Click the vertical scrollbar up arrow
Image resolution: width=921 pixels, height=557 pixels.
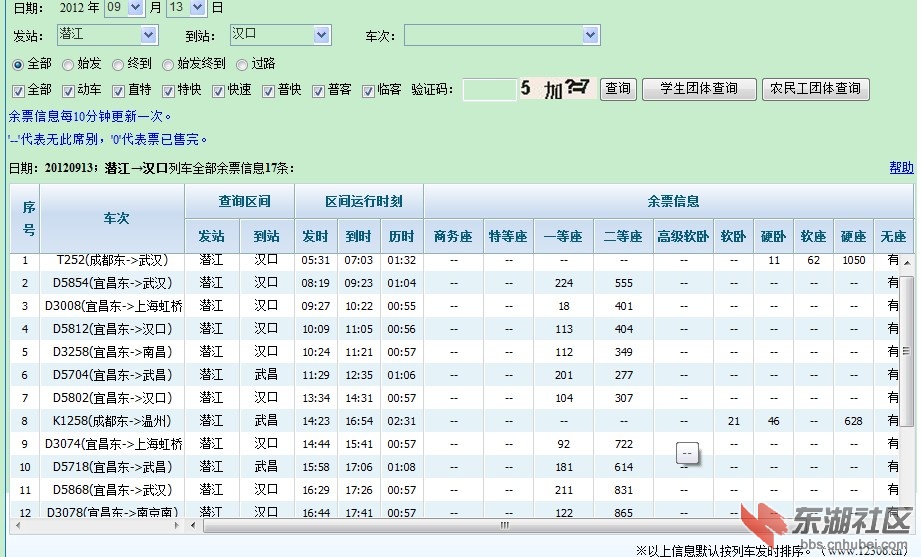tap(907, 262)
